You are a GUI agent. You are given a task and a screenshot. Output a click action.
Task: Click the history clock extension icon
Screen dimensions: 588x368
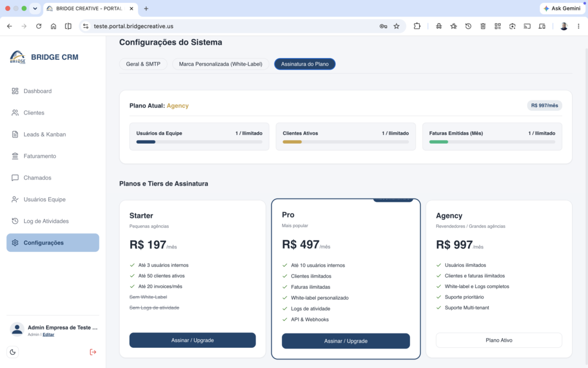click(469, 26)
